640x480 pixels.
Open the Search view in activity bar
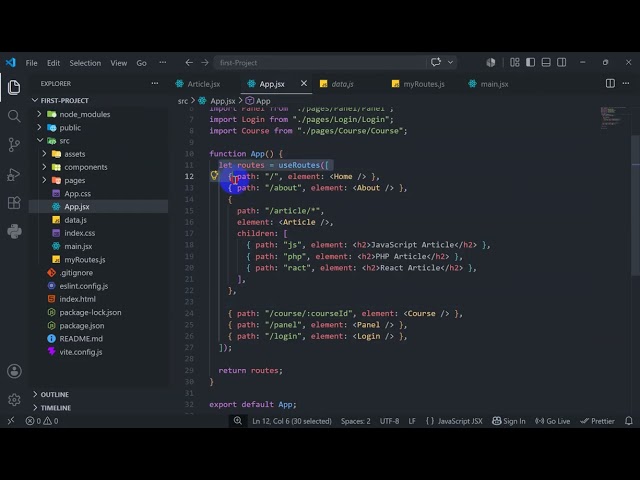14,116
